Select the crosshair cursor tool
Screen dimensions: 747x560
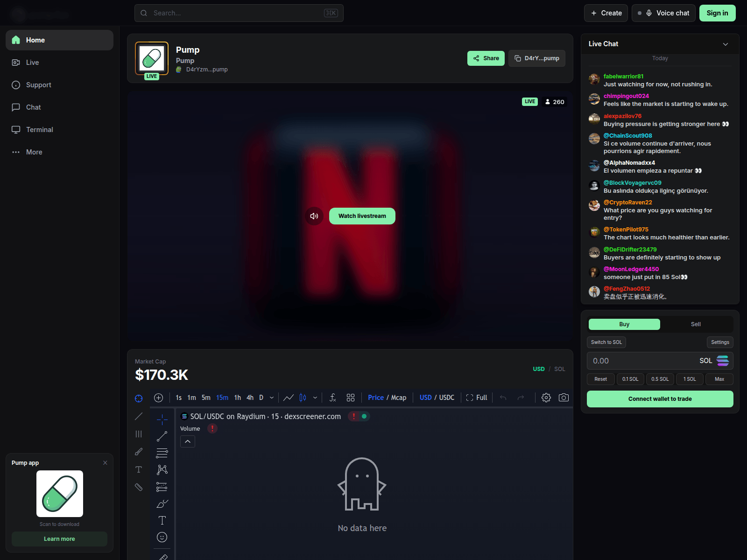click(x=162, y=419)
